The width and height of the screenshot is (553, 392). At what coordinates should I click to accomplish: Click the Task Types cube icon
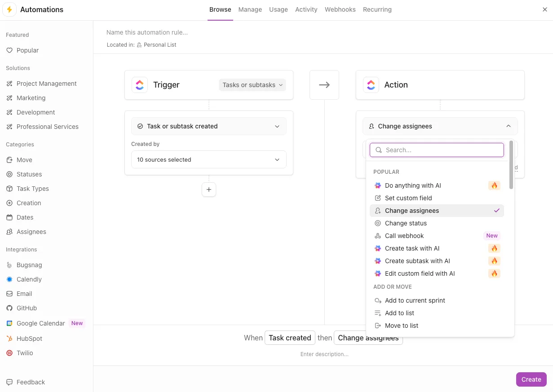coord(9,189)
